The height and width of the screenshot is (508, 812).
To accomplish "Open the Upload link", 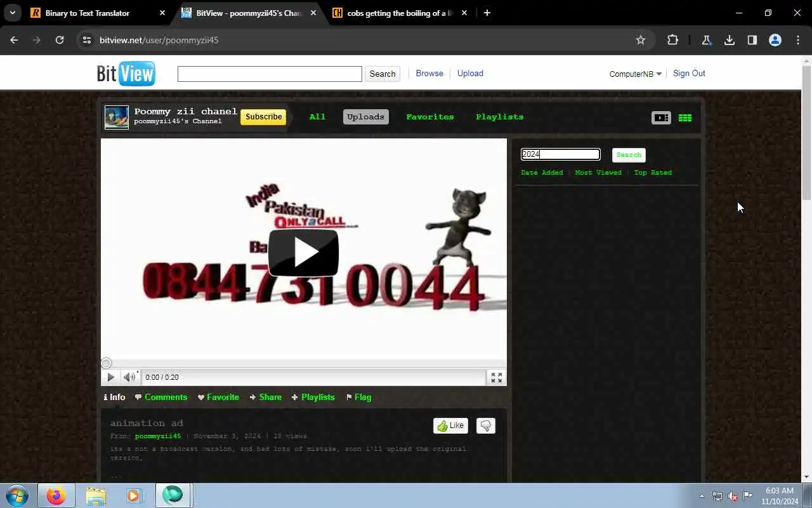I will 470,73.
